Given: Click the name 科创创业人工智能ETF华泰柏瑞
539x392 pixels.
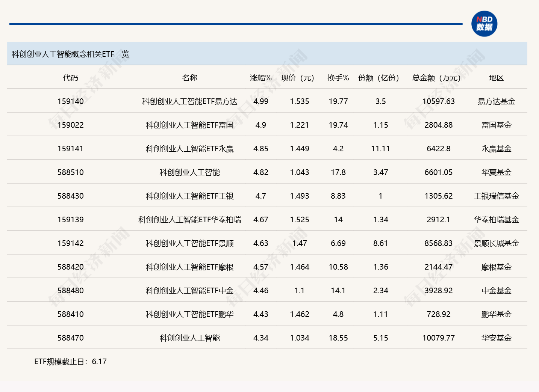Looking at the screenshot, I should [x=190, y=220].
